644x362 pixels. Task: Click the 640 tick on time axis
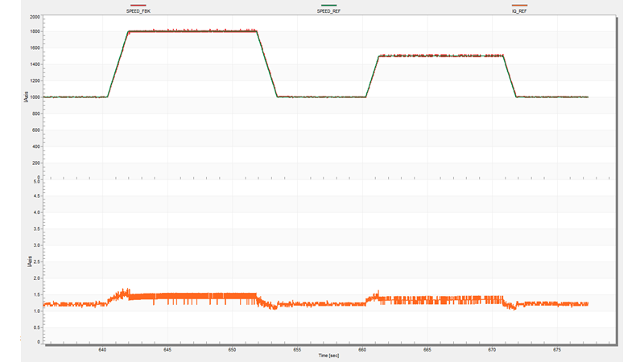(x=102, y=350)
